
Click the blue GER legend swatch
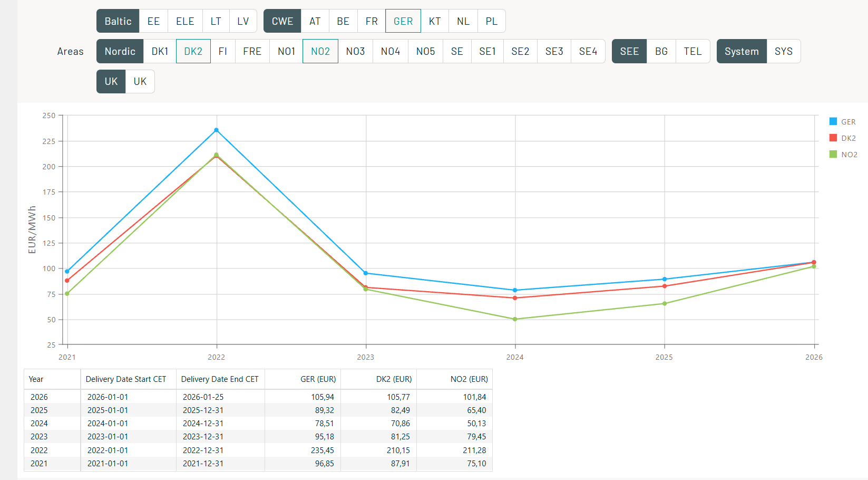(x=833, y=121)
